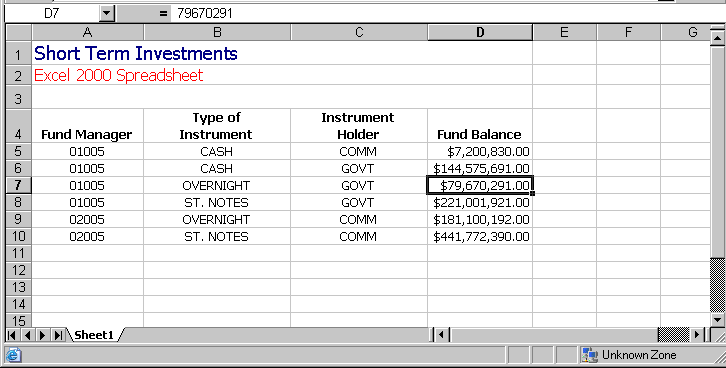Select column D header
This screenshot has width=726, height=368.
coord(480,32)
